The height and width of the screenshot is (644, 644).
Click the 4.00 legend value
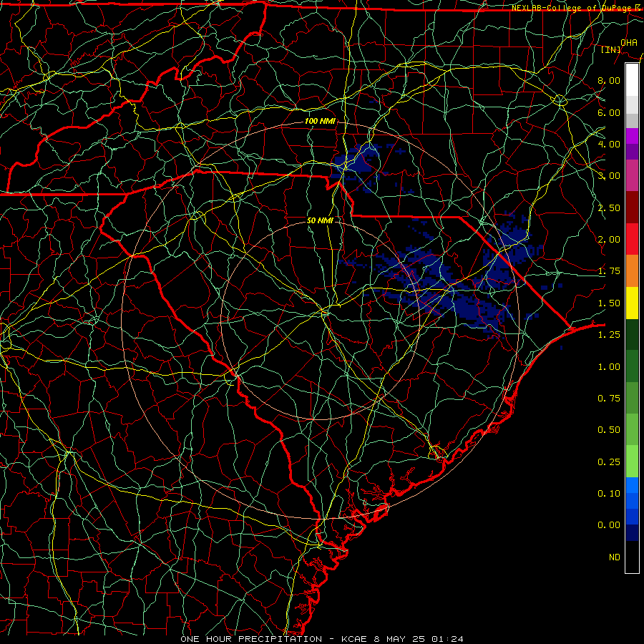pyautogui.click(x=609, y=144)
